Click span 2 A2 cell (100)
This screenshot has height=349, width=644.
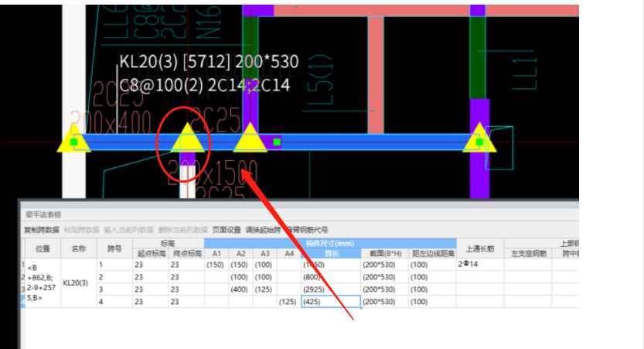[241, 277]
